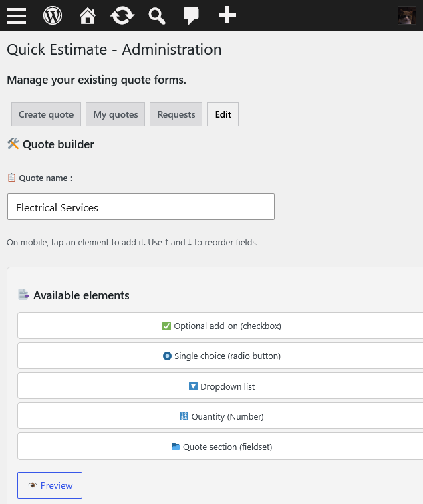Click the Quote name input field

click(141, 207)
